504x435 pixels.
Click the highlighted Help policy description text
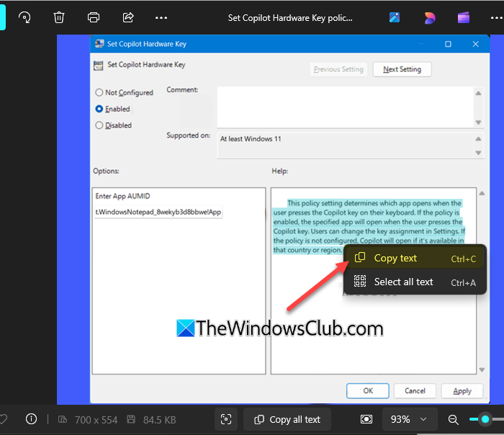click(369, 226)
